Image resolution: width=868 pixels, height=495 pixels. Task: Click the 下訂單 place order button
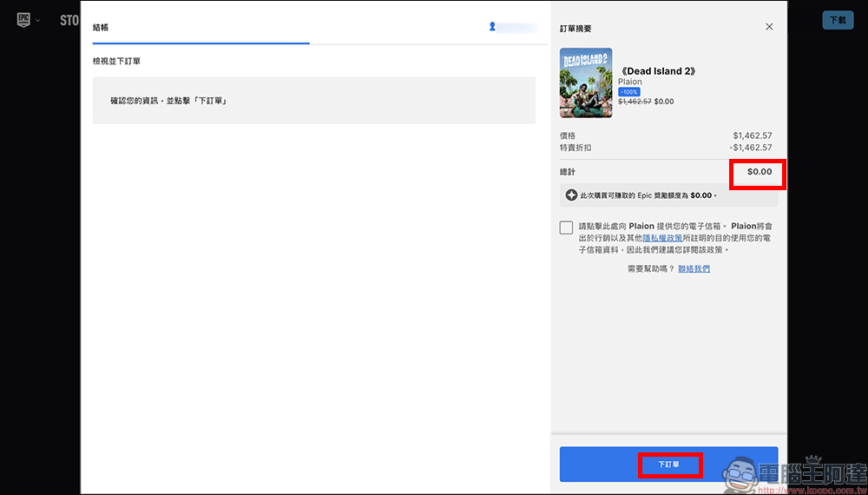click(668, 465)
